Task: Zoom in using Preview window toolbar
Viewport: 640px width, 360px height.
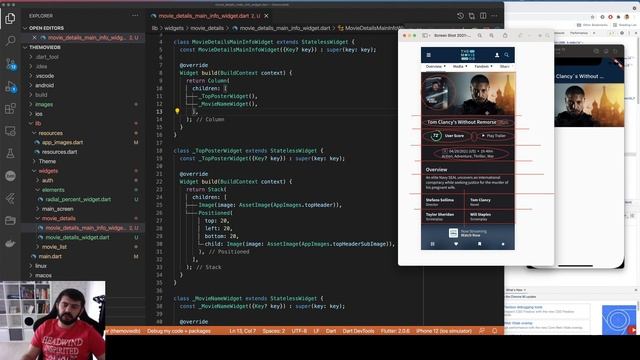Action: point(492,36)
